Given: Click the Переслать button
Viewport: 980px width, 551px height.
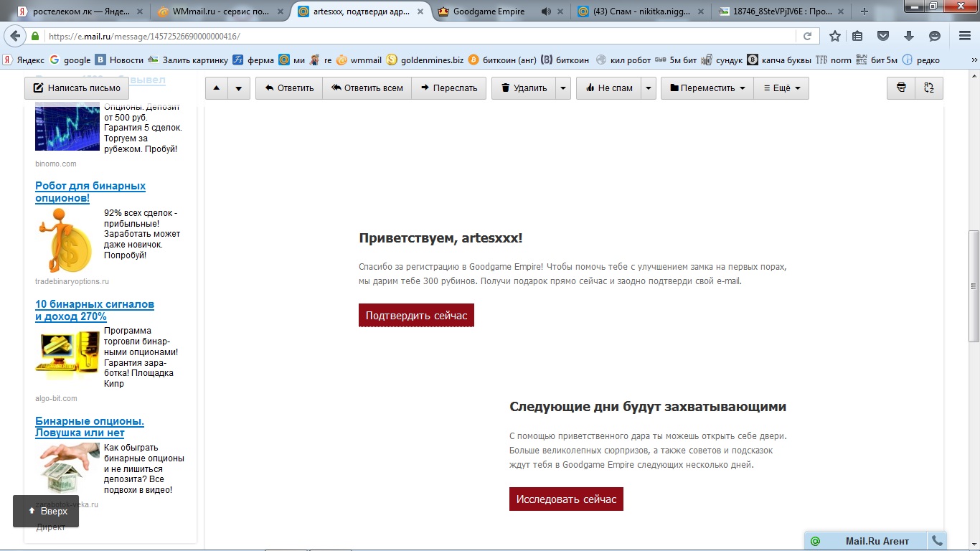Looking at the screenshot, I should point(449,88).
